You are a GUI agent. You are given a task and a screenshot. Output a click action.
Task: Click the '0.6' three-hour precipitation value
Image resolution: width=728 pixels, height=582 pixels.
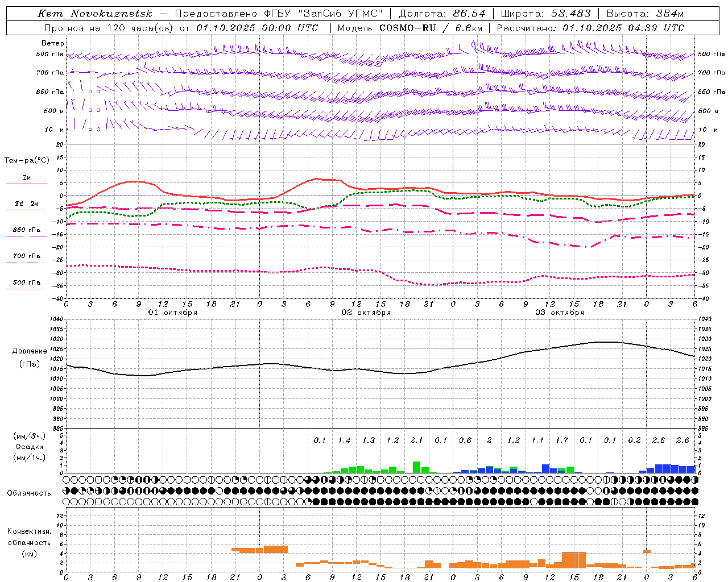[x=465, y=440]
